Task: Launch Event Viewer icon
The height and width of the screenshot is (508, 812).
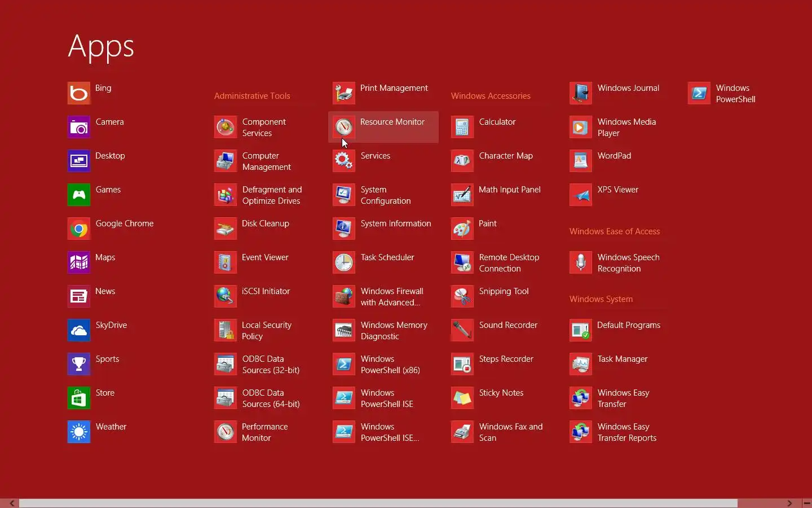Action: click(x=226, y=262)
